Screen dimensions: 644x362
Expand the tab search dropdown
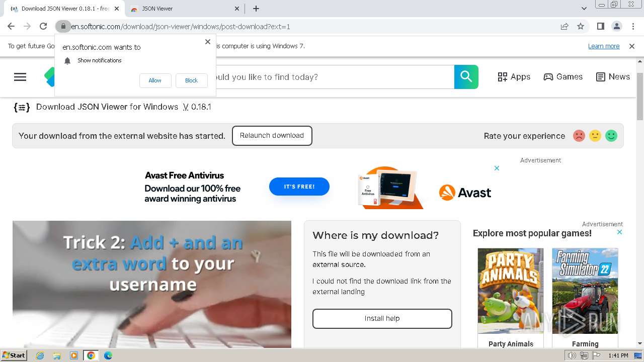[584, 9]
